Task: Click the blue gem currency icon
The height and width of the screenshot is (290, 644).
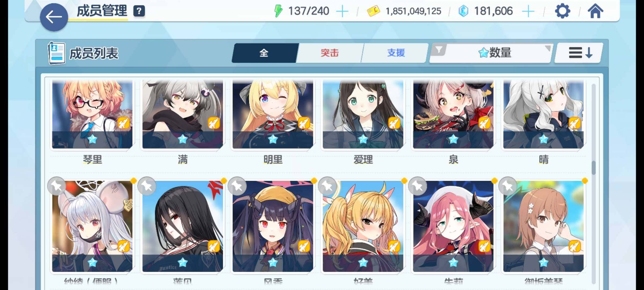Action: pyautogui.click(x=463, y=11)
